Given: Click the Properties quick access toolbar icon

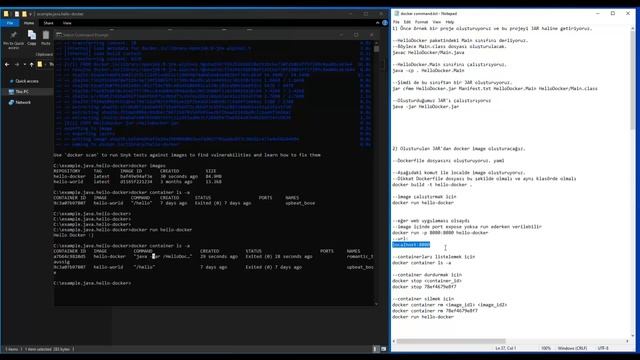Looking at the screenshot, I should coord(17,14).
